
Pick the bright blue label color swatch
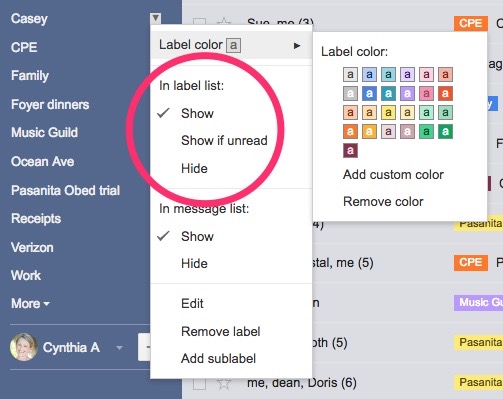369,93
